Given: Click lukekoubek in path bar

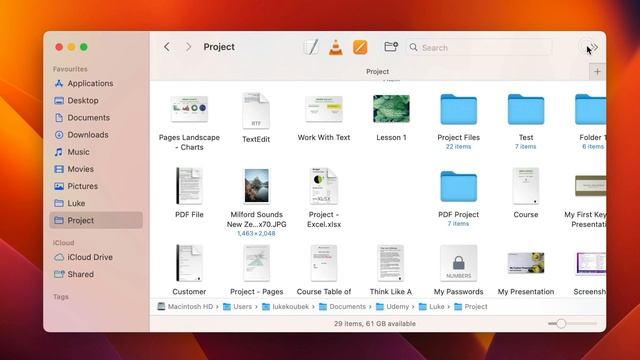Looking at the screenshot, I should tap(285, 307).
